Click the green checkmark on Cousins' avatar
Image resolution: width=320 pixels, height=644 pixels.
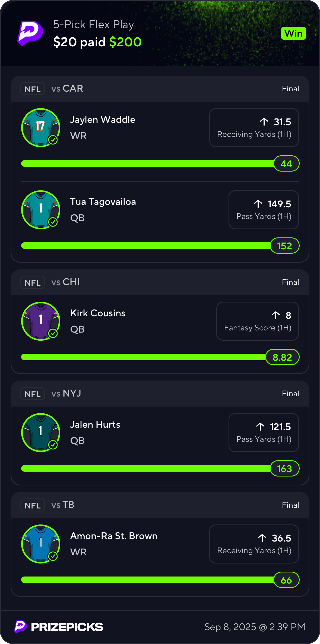pos(53,333)
